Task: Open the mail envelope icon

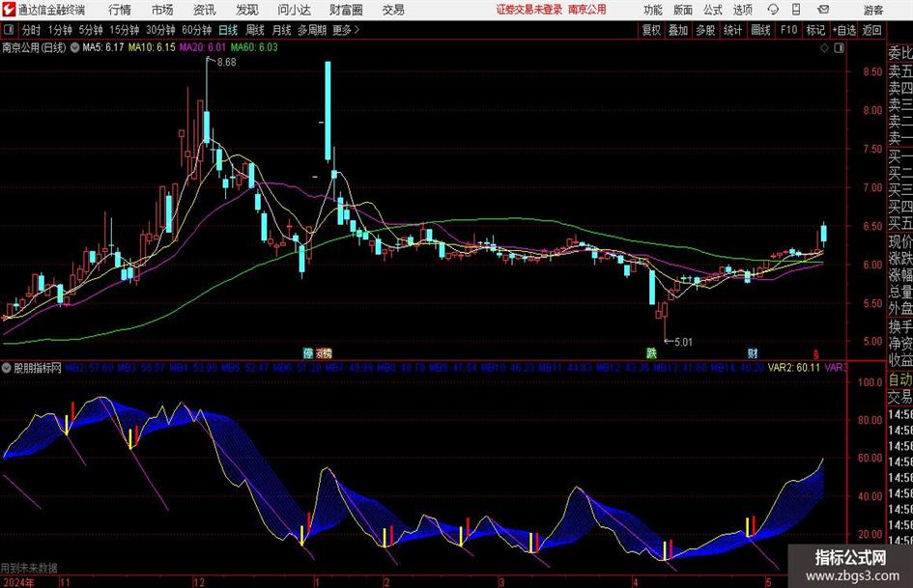Action: point(823,10)
